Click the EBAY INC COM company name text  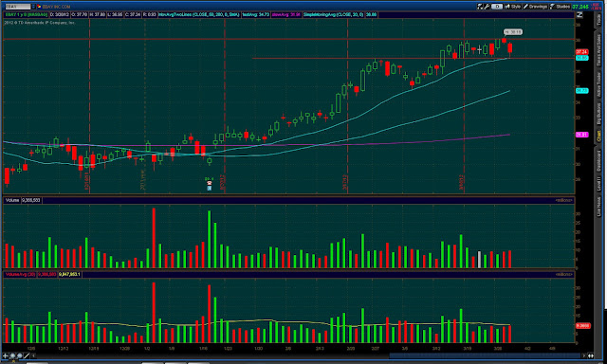[x=57, y=7]
